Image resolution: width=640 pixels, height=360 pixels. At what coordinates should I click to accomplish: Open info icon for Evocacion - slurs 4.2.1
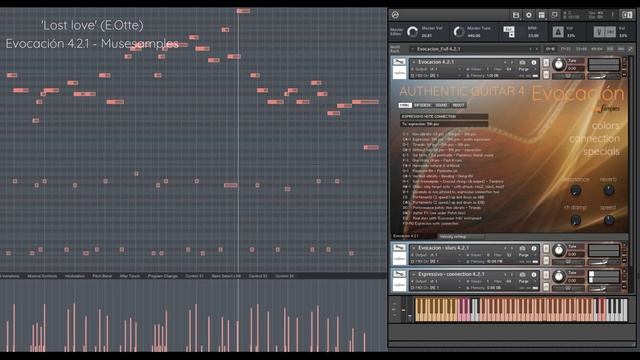tap(534, 248)
